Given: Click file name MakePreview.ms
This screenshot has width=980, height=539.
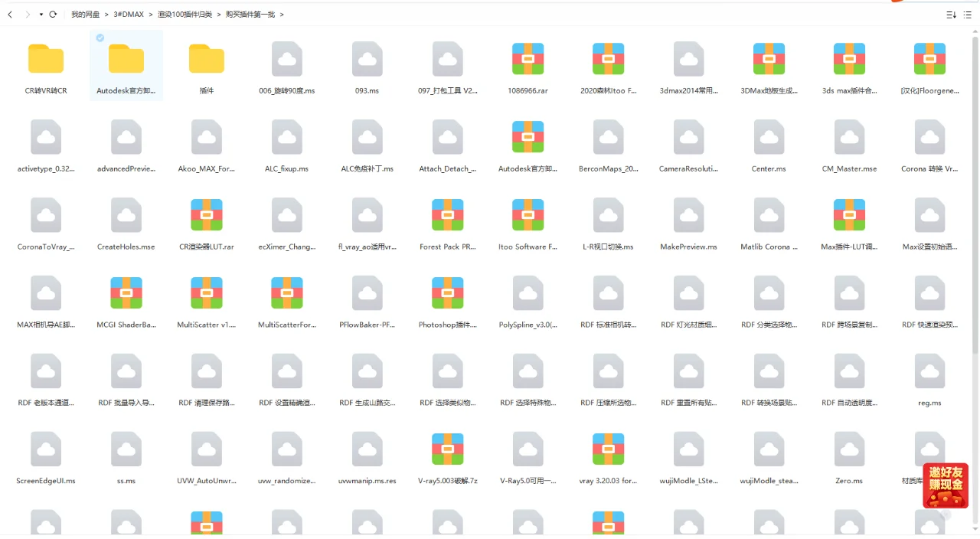Looking at the screenshot, I should tap(689, 247).
